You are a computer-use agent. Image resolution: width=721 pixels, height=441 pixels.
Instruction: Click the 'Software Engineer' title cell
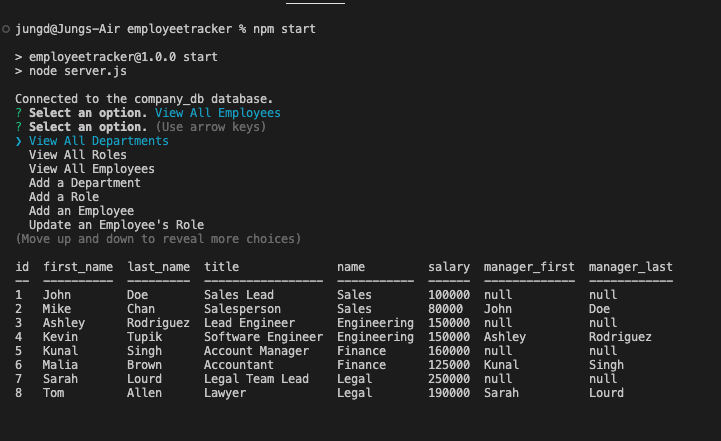[x=263, y=337]
